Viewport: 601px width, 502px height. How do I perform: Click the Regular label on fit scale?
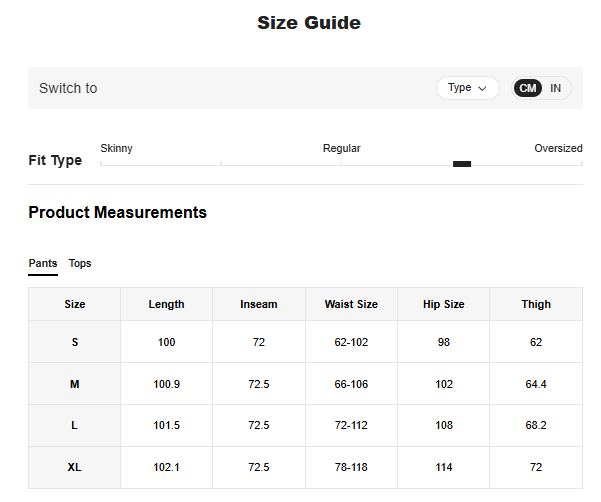(x=341, y=148)
